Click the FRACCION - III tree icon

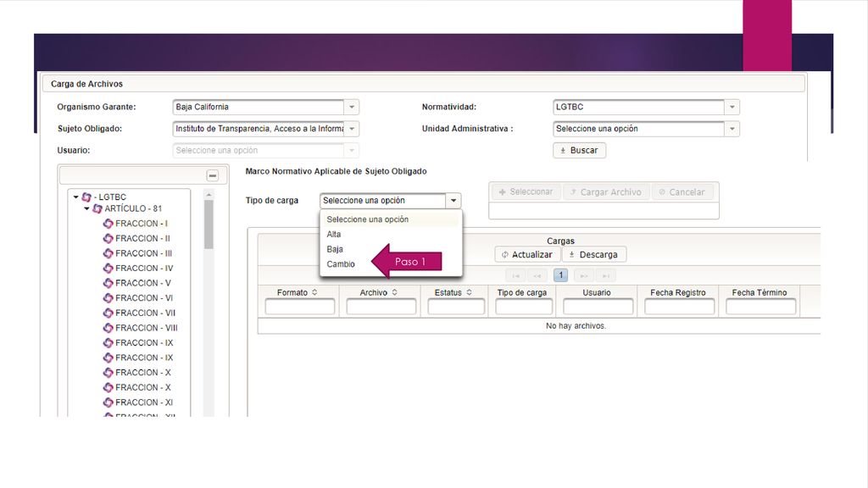[108, 253]
